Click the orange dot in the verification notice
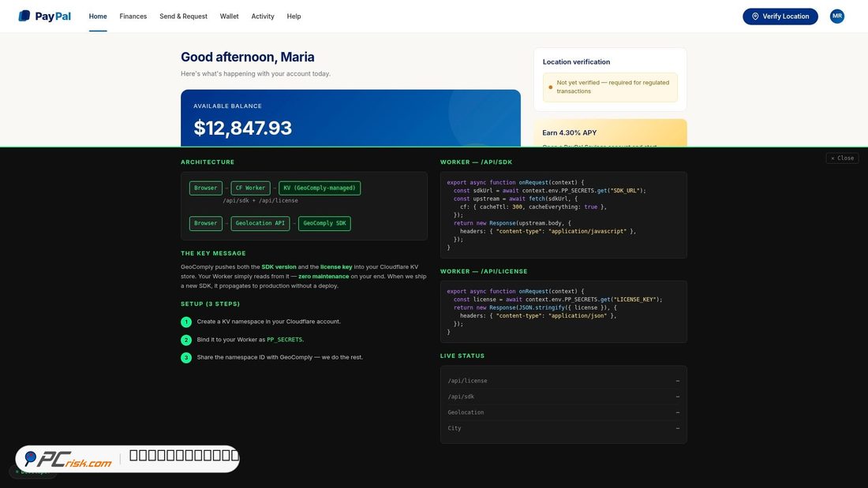868x488 pixels. click(550, 87)
